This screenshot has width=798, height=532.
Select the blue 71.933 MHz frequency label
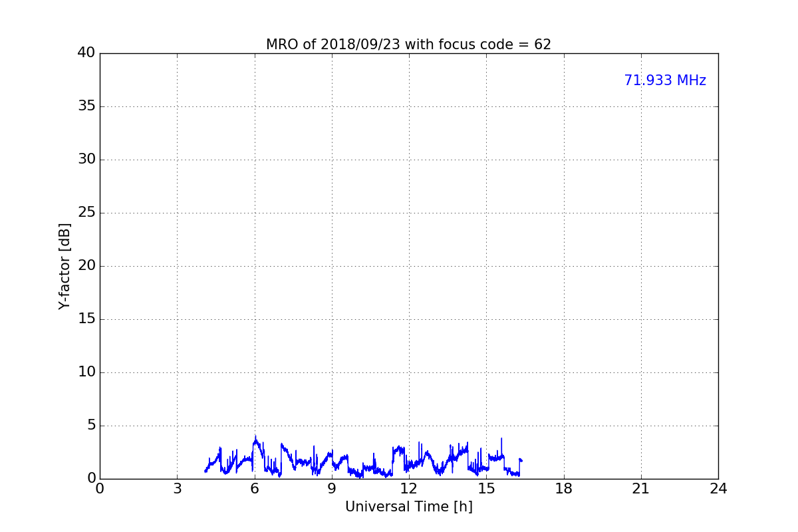click(665, 80)
